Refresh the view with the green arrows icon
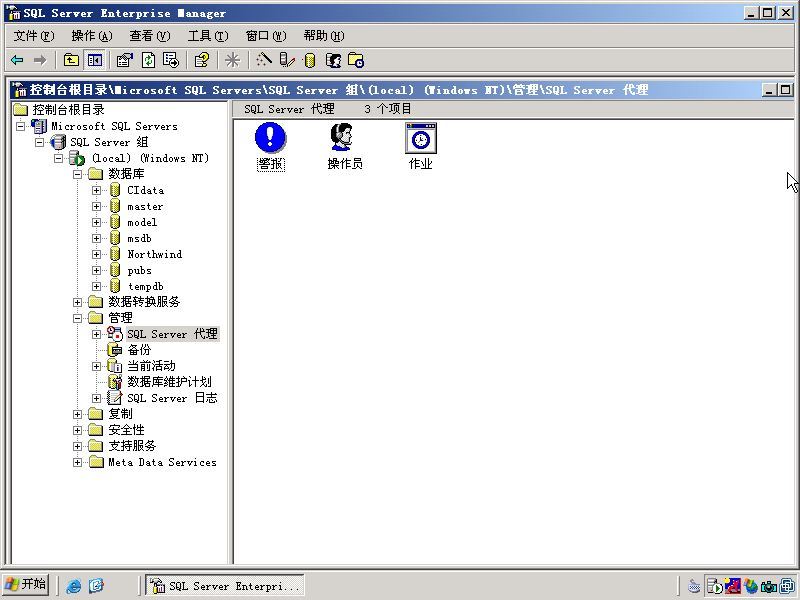The image size is (800, 600). click(x=148, y=60)
